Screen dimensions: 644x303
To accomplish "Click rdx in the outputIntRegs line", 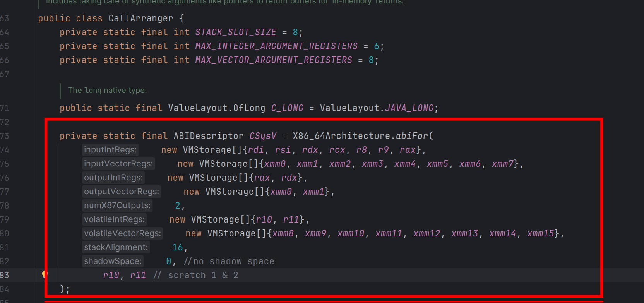I will pos(289,178).
